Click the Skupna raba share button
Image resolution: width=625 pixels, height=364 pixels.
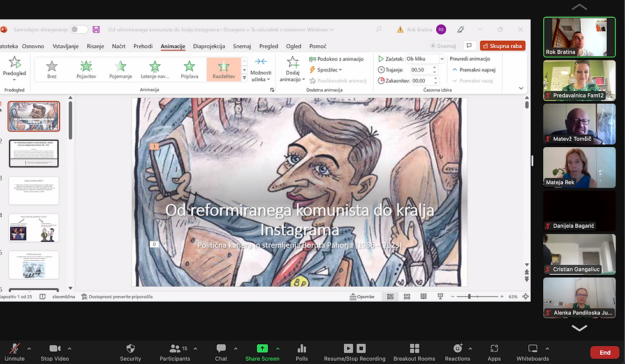[x=503, y=46]
